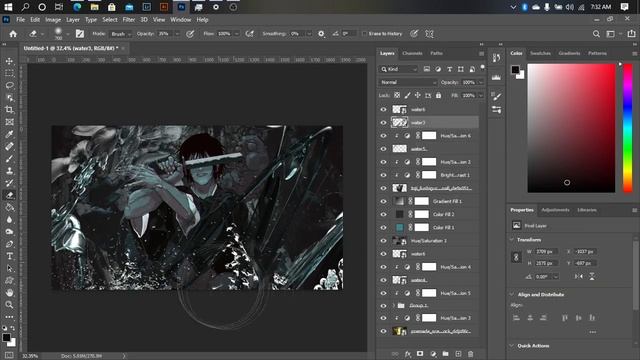
Task: Select the Pen tool
Action: (x=9, y=244)
